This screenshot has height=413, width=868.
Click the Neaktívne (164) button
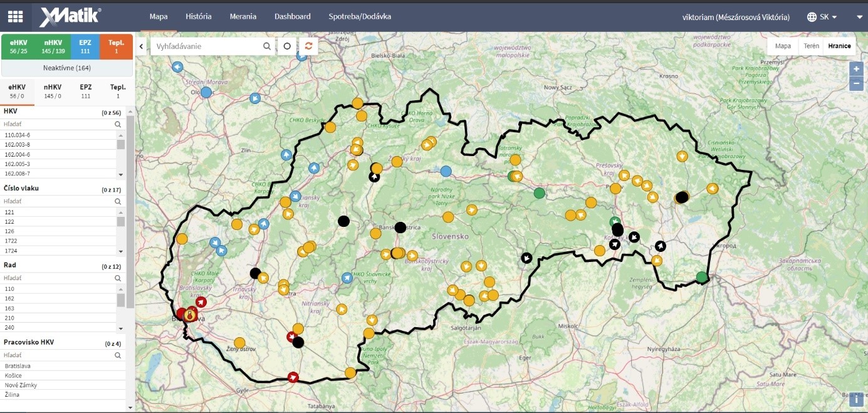66,68
